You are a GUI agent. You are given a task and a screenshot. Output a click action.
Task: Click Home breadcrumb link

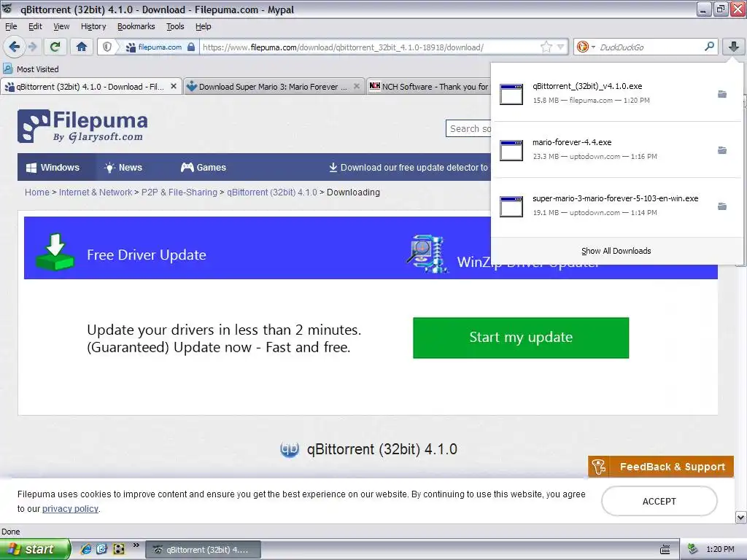(37, 192)
